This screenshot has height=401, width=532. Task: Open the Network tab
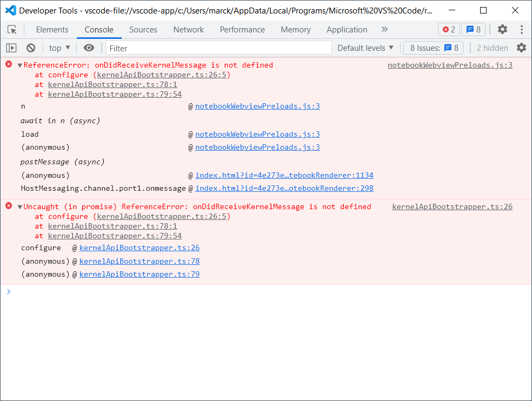click(x=188, y=29)
